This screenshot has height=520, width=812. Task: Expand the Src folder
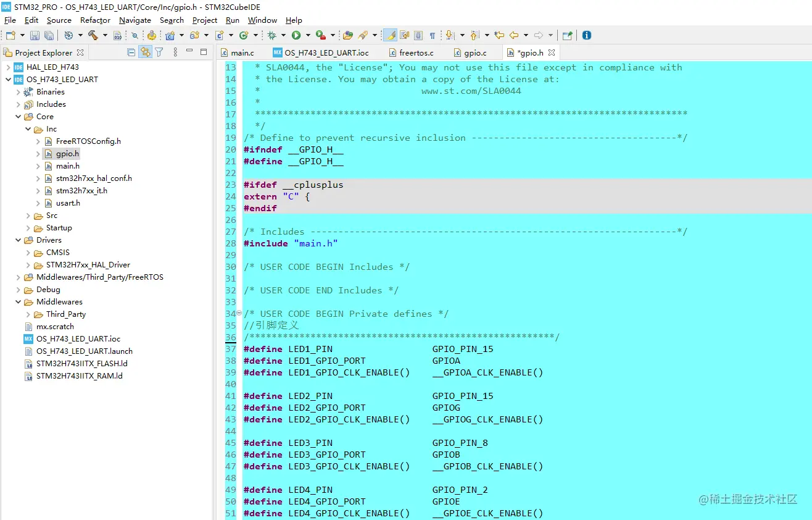(28, 216)
